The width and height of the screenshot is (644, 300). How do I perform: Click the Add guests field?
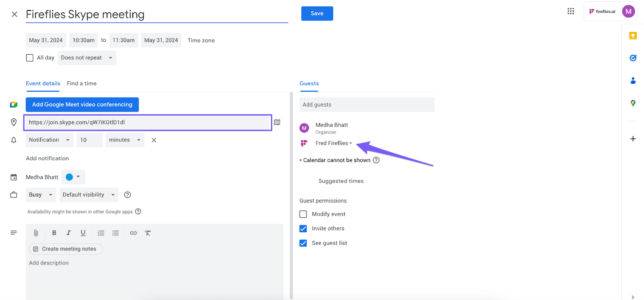coord(367,105)
